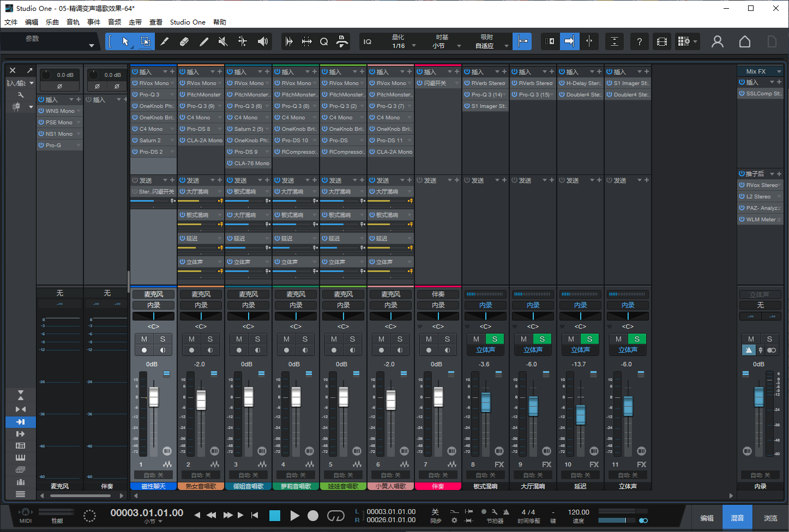
Task: Toggle snap on or off in the toolbar
Action: click(x=522, y=41)
